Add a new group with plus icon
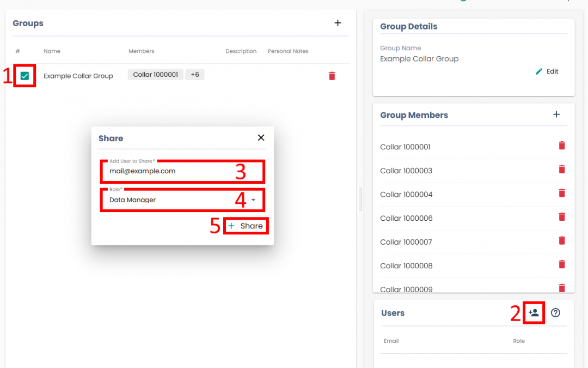588x368 pixels. click(x=338, y=23)
